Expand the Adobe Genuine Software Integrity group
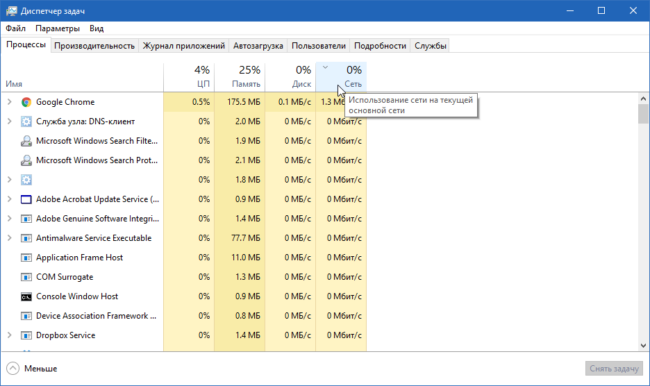 [x=10, y=218]
